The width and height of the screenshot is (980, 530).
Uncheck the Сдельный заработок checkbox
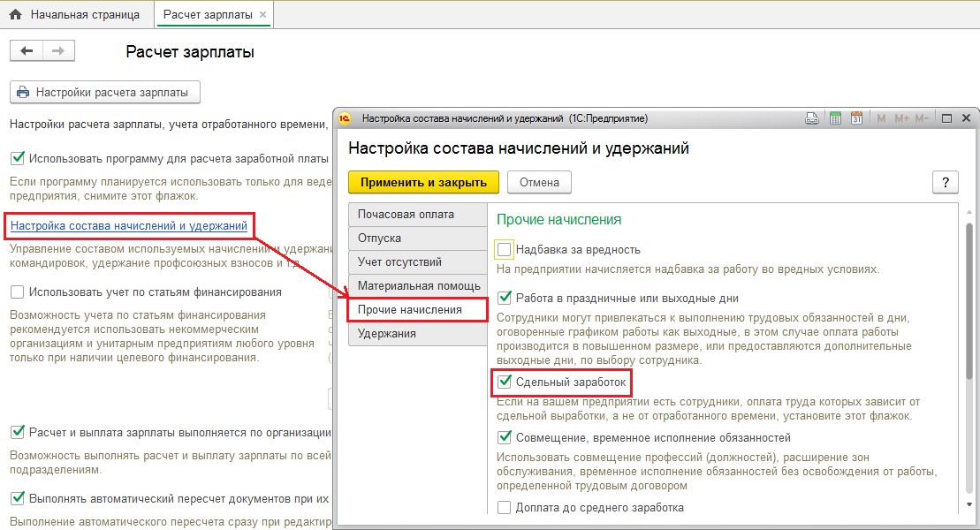click(x=505, y=382)
